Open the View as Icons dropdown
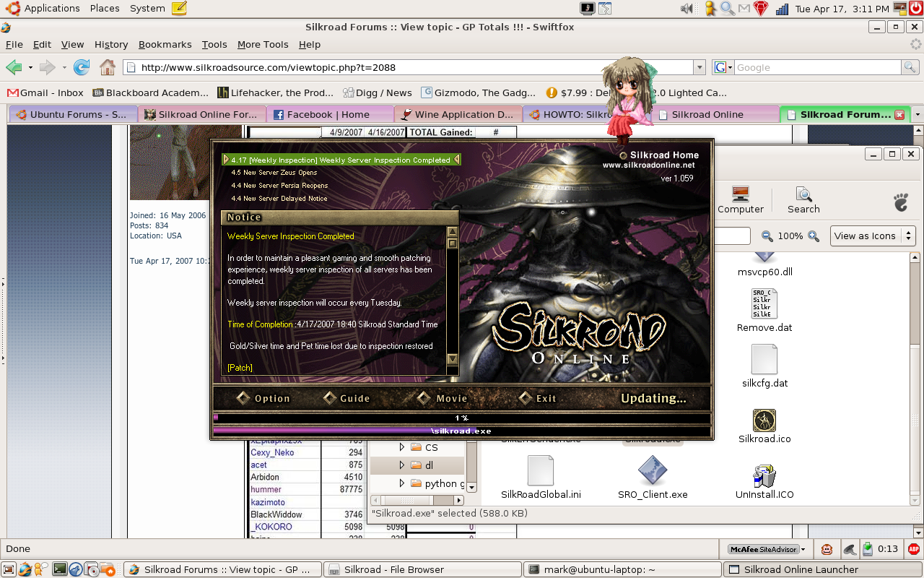This screenshot has width=924, height=578. click(x=873, y=236)
